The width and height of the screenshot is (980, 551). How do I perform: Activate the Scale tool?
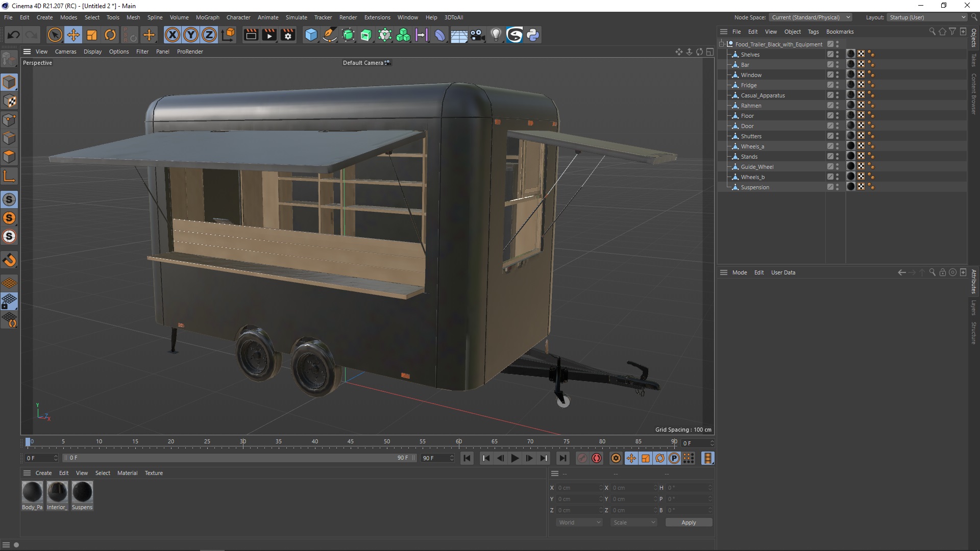tap(92, 35)
